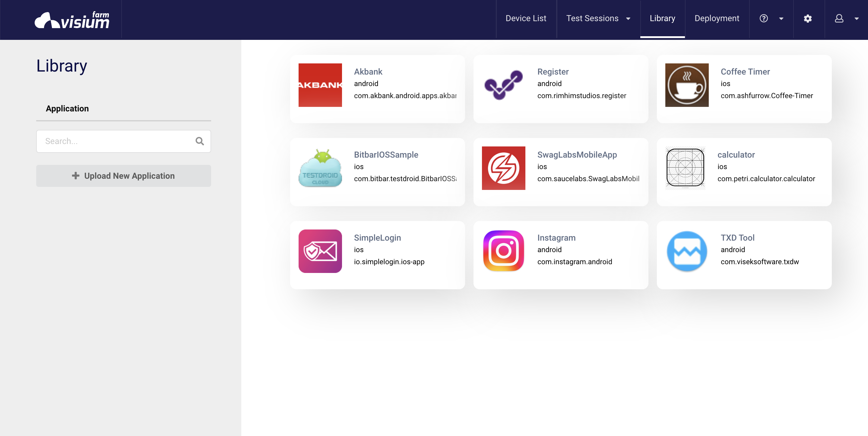The height and width of the screenshot is (436, 868).
Task: Switch to the Deployment tab
Action: (717, 18)
